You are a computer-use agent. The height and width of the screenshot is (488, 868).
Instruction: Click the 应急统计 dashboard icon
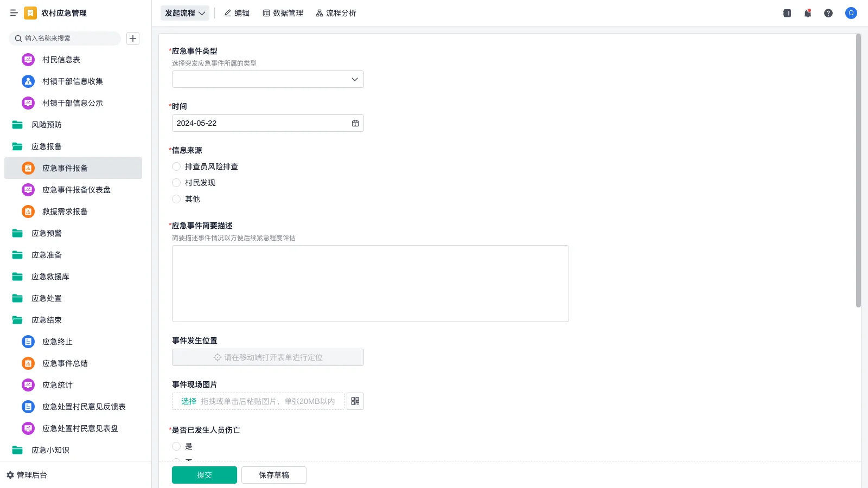(x=28, y=385)
